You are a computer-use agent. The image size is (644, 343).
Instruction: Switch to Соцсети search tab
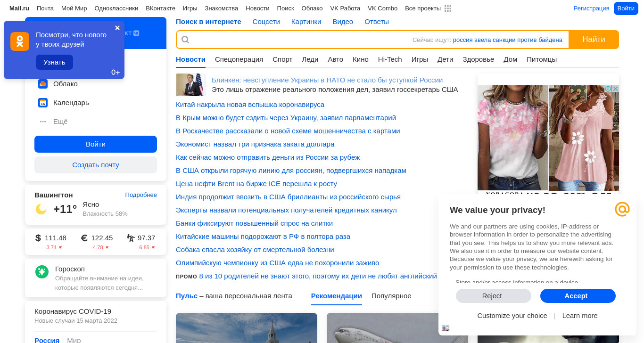click(266, 22)
